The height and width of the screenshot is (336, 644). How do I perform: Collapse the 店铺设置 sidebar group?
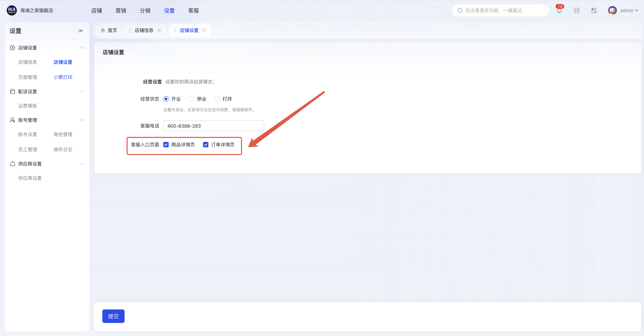click(x=82, y=48)
